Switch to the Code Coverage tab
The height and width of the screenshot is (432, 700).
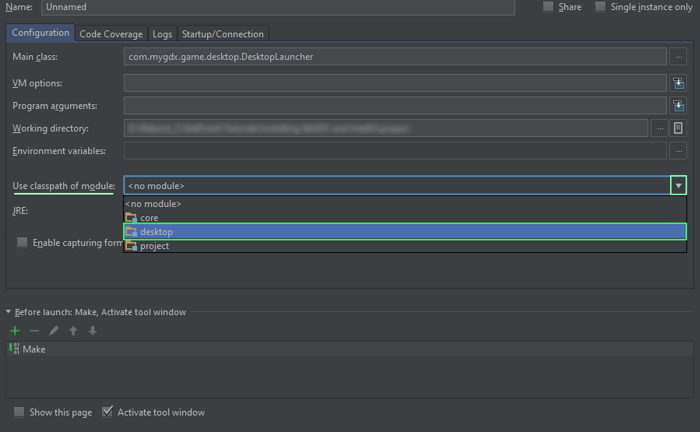click(x=111, y=34)
